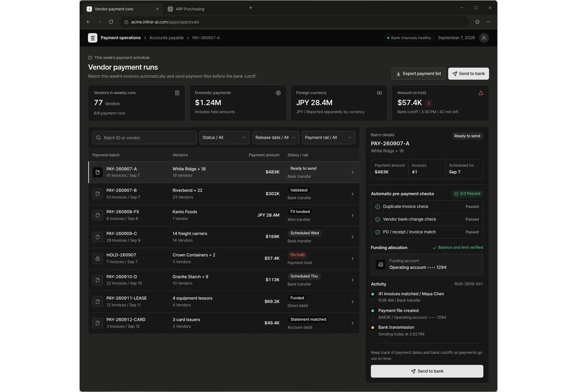The height and width of the screenshot is (392, 577).
Task: Click the 3/3 Passed checks badge
Action: 467,194
